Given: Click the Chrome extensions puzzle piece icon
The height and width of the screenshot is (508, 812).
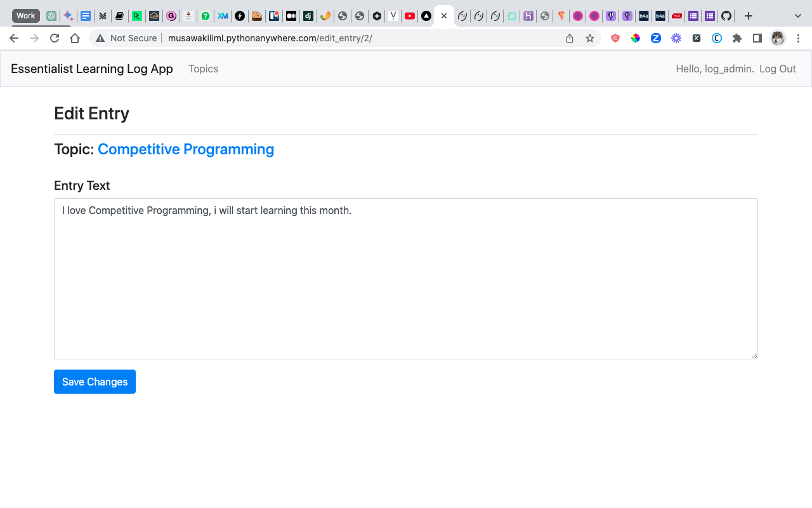Looking at the screenshot, I should 737,38.
